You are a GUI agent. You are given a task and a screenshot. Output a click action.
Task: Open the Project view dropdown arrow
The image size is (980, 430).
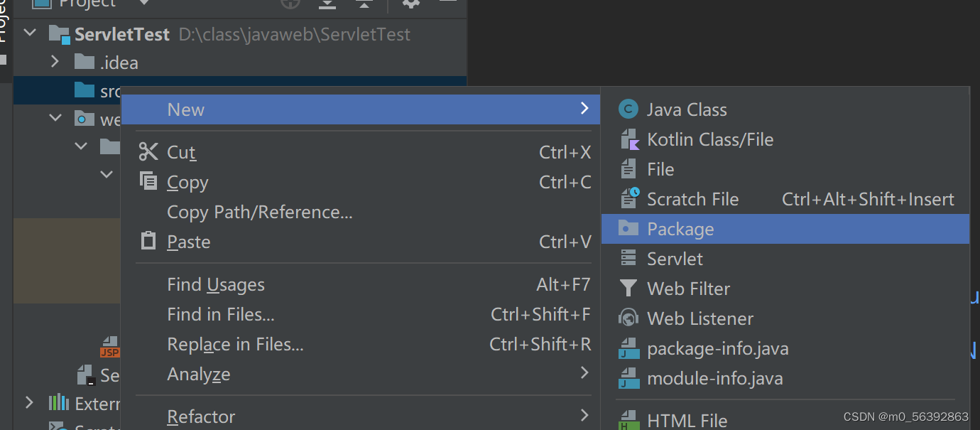point(144,3)
